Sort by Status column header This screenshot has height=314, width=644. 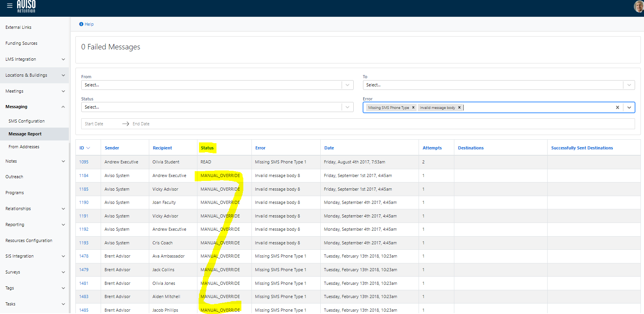click(x=207, y=148)
